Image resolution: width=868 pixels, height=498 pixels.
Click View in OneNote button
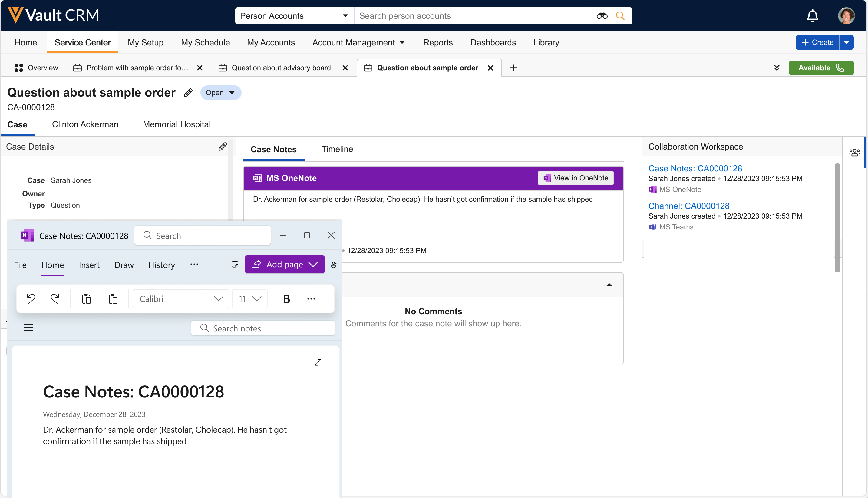[x=576, y=178]
